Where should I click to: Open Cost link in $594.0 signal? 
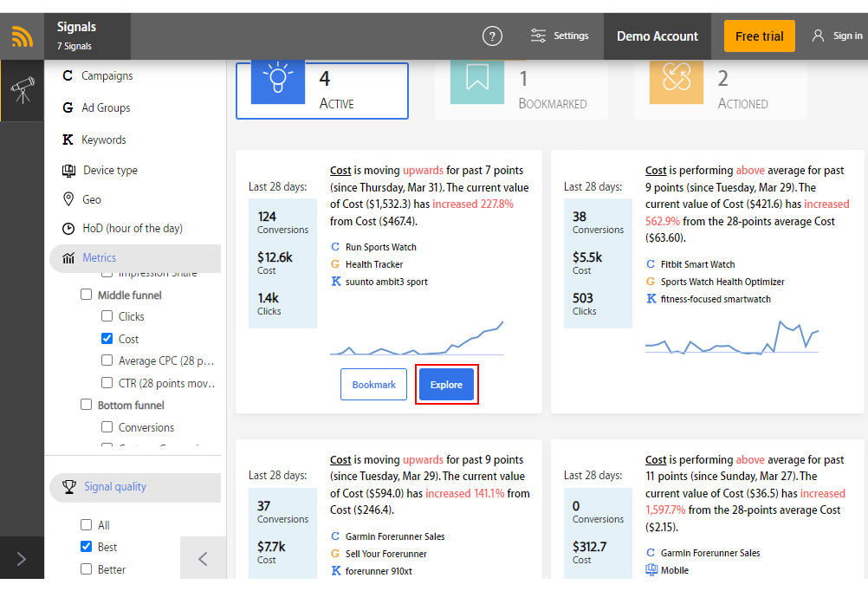tap(340, 460)
